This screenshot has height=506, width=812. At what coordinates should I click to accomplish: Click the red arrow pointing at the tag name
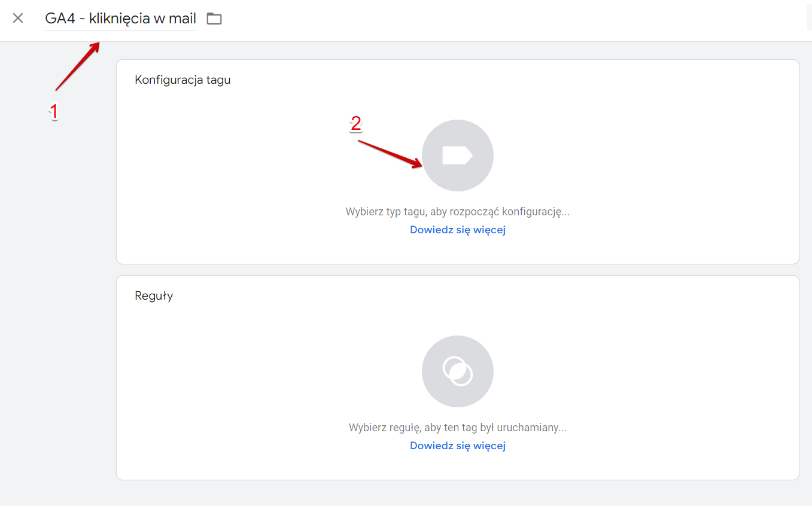coord(78,66)
